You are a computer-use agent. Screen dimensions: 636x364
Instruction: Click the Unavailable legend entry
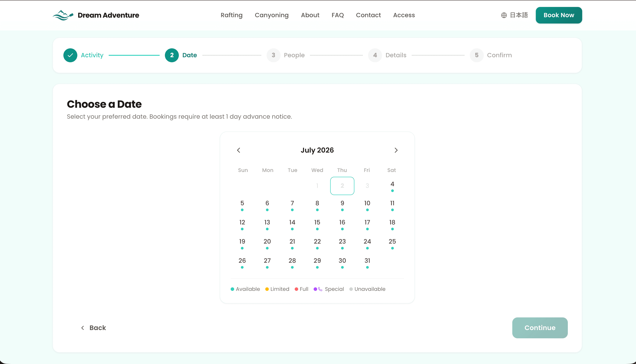[x=367, y=289]
